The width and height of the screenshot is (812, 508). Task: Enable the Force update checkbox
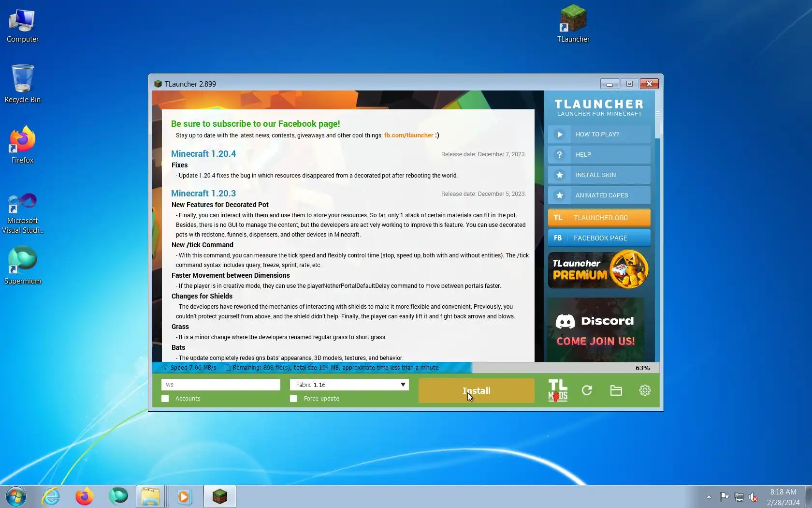pos(294,399)
